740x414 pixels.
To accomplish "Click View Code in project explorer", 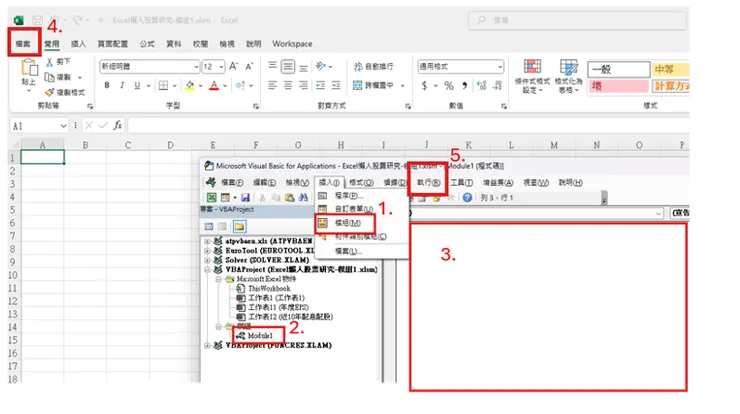I will (x=209, y=227).
